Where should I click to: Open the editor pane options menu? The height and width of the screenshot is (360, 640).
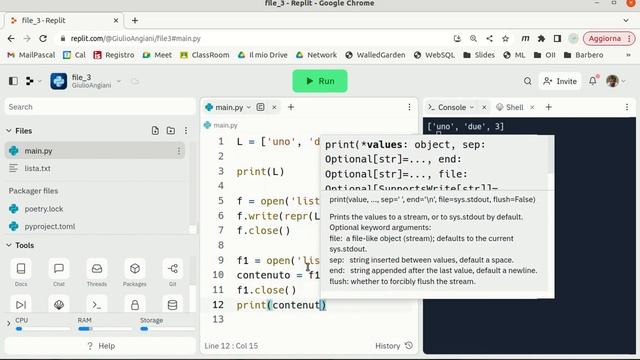[409, 107]
